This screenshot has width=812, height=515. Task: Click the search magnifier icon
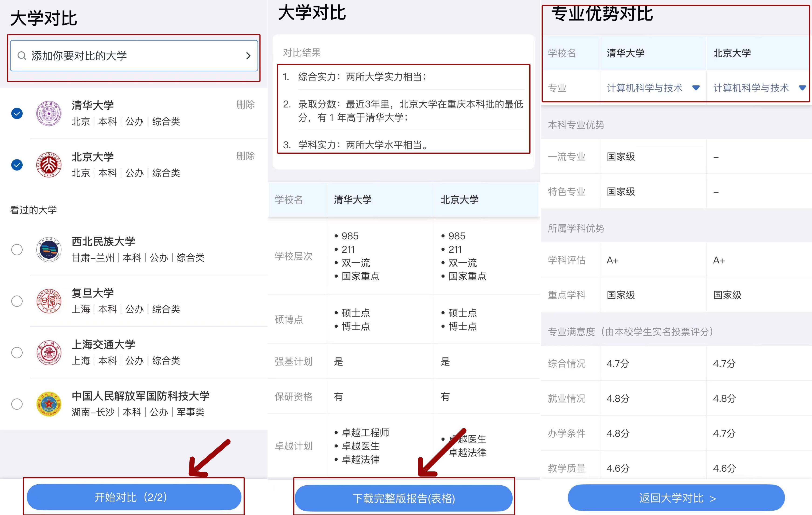click(x=22, y=56)
